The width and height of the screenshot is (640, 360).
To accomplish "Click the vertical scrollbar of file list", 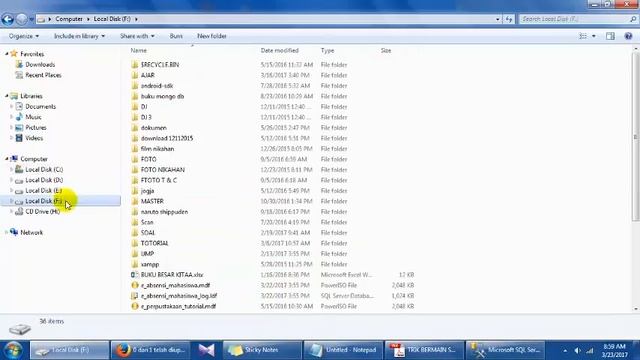I will (635, 137).
